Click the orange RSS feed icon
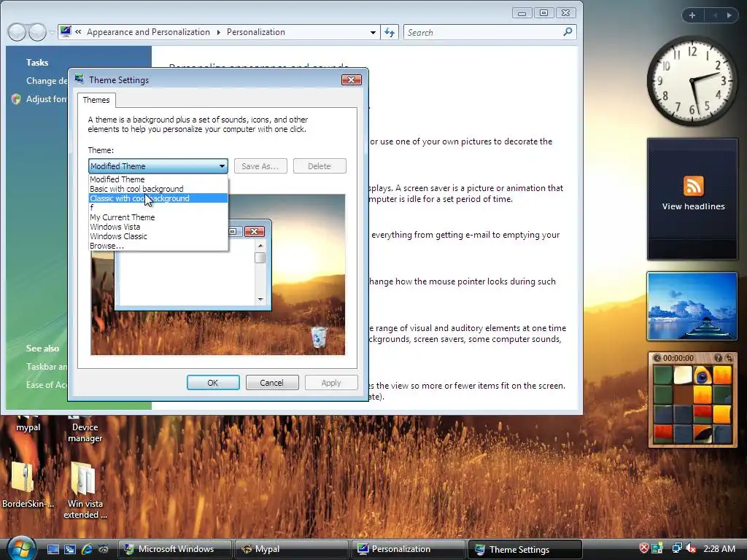 (x=693, y=186)
